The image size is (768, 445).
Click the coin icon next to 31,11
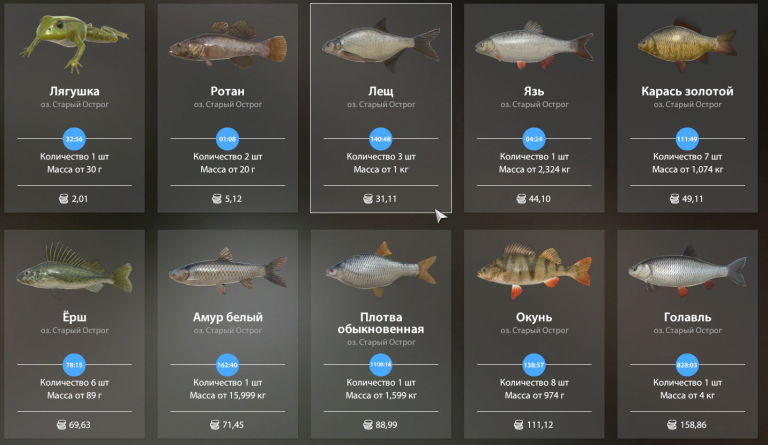click(x=368, y=199)
